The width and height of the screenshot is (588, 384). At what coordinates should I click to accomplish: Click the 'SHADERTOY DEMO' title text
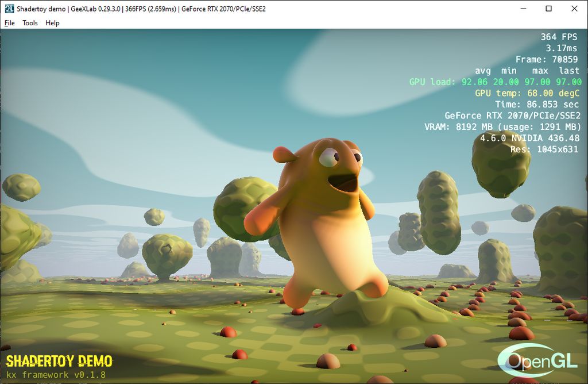coord(59,361)
